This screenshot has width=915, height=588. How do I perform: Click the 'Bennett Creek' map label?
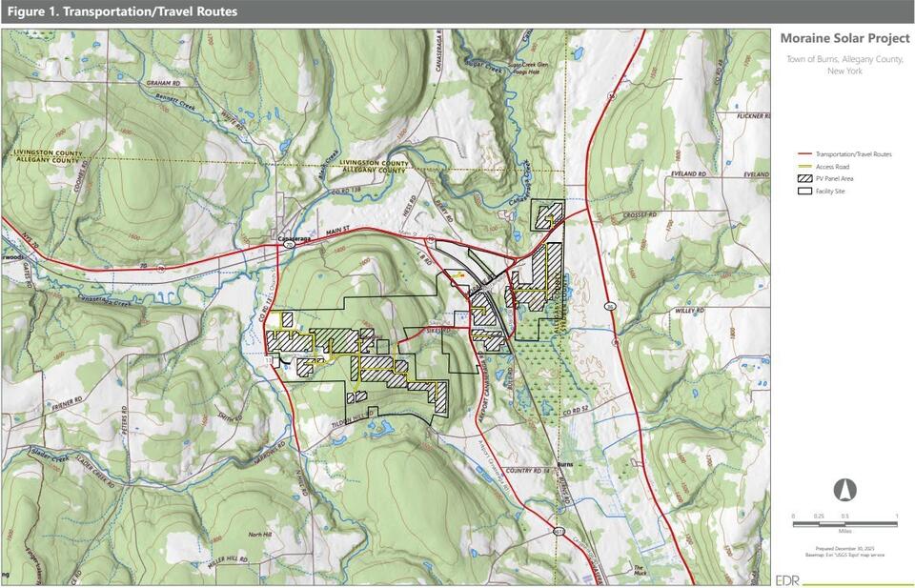pos(176,104)
